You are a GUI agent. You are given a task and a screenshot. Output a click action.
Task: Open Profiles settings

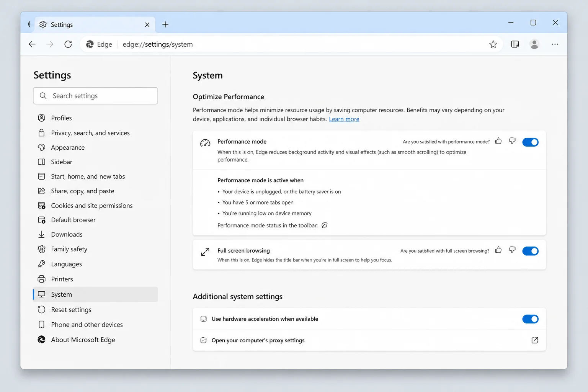point(95,118)
